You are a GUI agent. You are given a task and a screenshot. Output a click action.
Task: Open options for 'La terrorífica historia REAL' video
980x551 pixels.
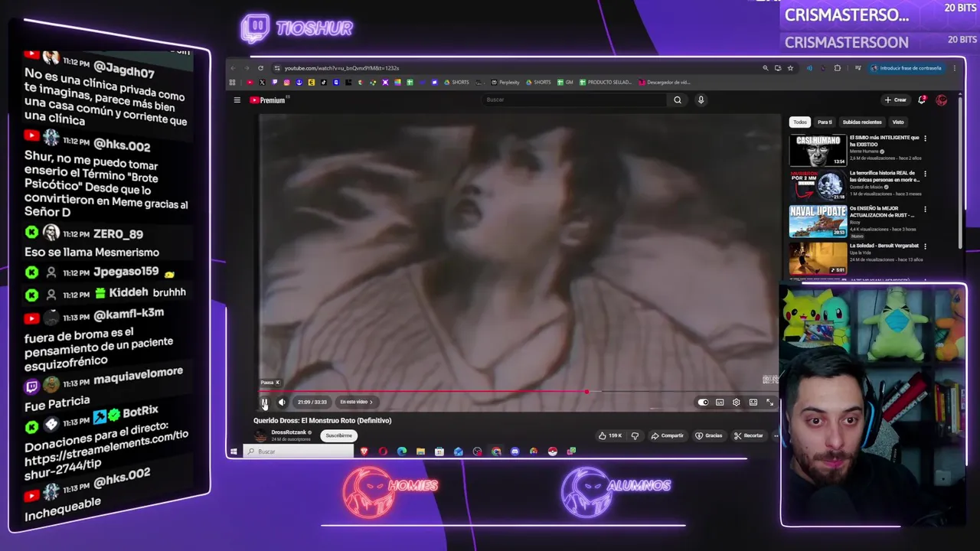[x=925, y=174]
